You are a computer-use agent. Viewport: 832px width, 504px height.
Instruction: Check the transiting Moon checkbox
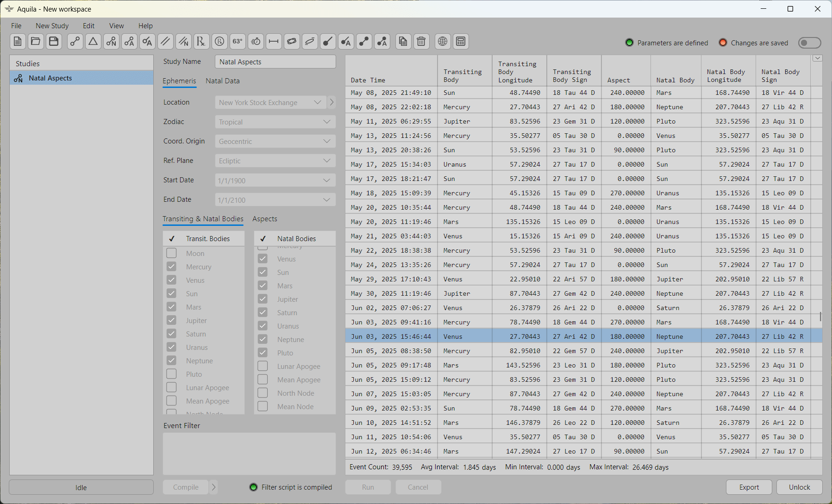pyautogui.click(x=171, y=253)
